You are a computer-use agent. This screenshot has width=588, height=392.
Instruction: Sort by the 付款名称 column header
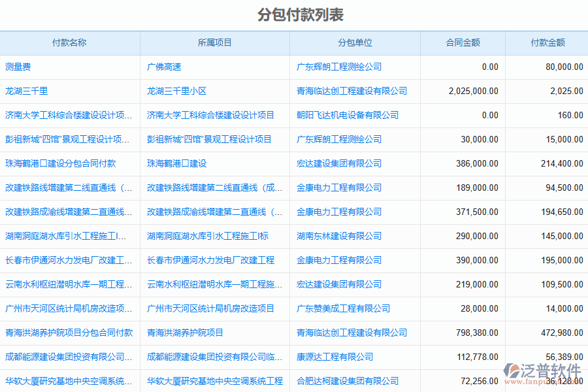[69, 43]
